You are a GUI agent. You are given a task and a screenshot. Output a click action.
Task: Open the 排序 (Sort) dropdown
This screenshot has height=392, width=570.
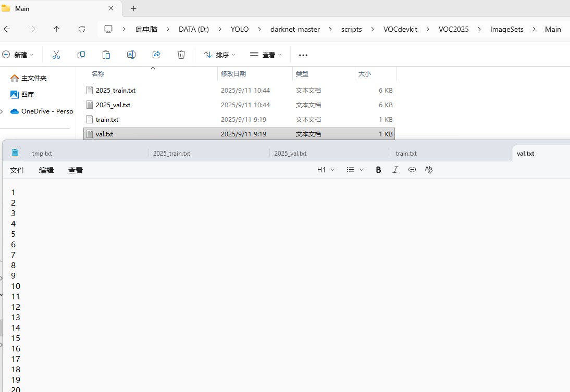(x=219, y=55)
